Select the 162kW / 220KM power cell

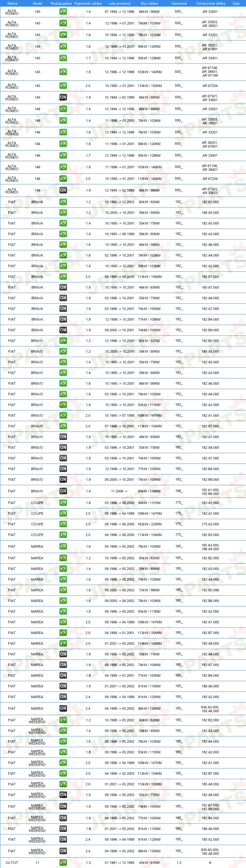tap(149, 524)
